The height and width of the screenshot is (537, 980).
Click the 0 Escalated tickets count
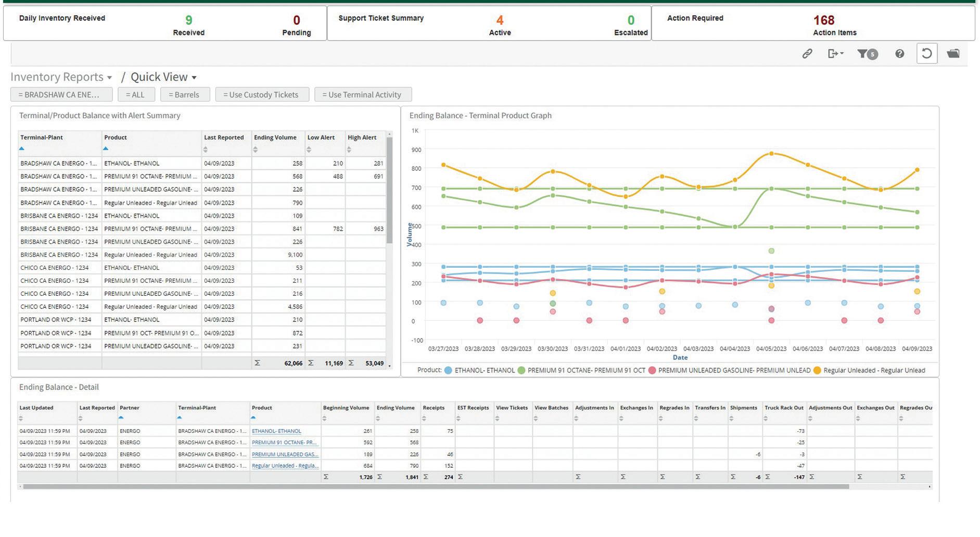631,20
